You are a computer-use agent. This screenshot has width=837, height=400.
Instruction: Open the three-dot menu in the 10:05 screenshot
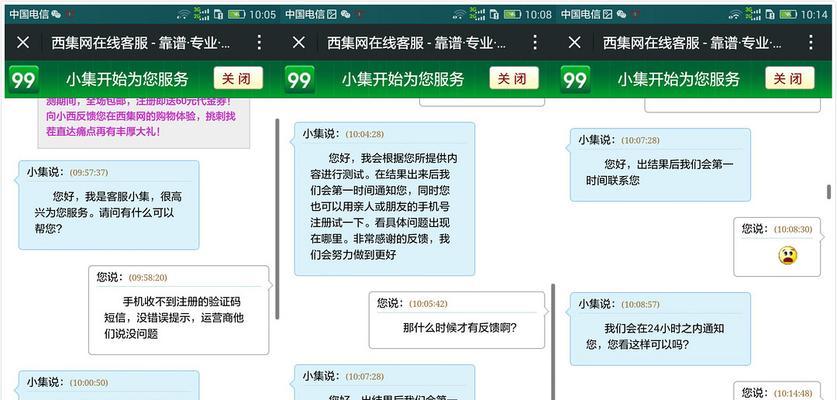point(259,42)
